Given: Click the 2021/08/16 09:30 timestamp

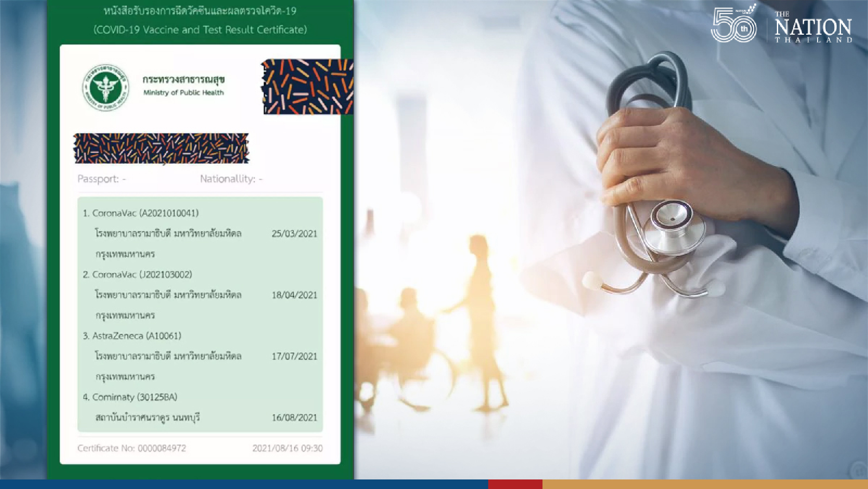Looking at the screenshot, I should pos(287,448).
